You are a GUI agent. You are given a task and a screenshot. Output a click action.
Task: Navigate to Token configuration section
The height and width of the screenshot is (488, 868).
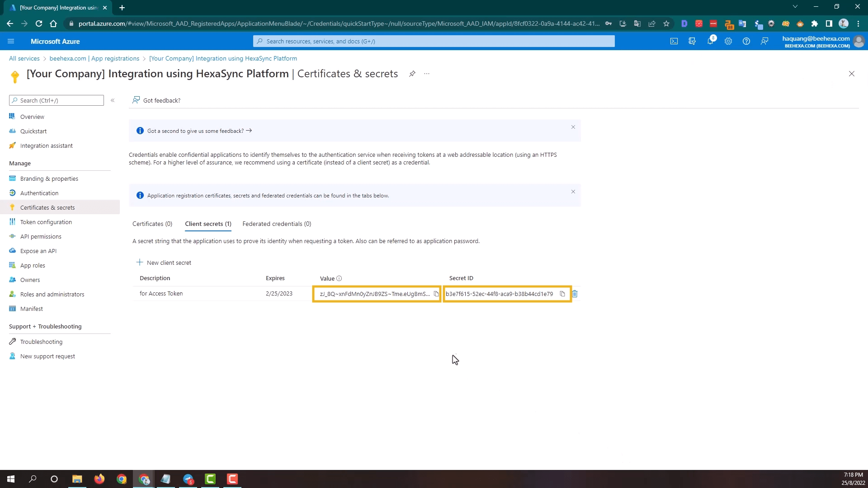pos(46,222)
